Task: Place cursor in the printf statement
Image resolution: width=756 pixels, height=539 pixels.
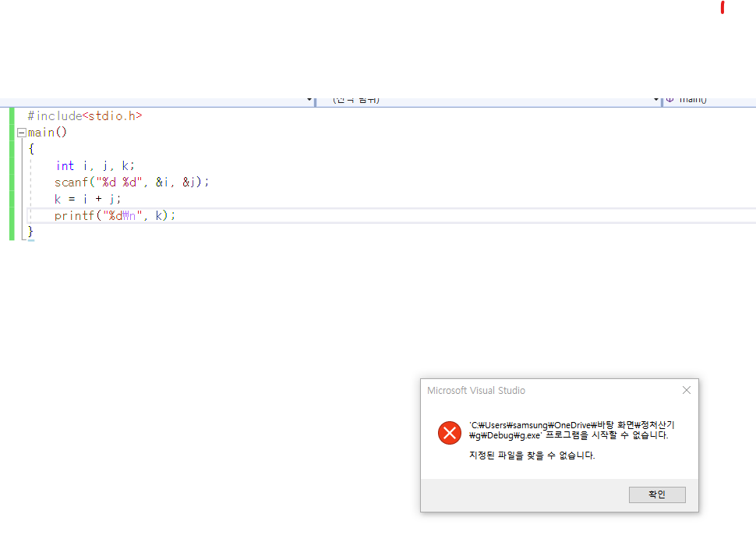Action: 115,215
